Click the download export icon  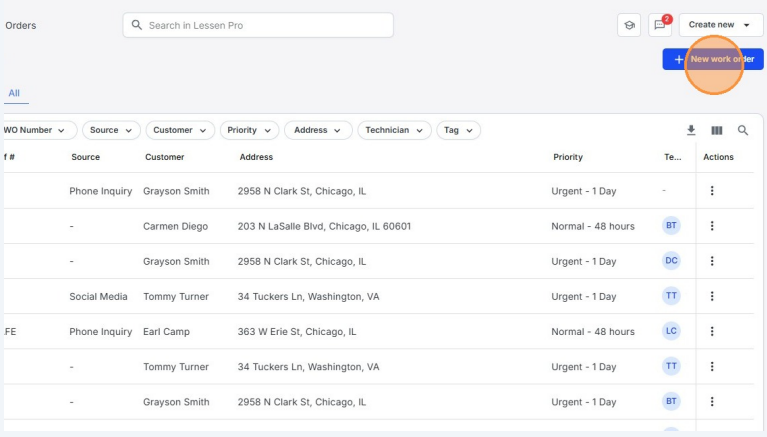[x=690, y=130]
